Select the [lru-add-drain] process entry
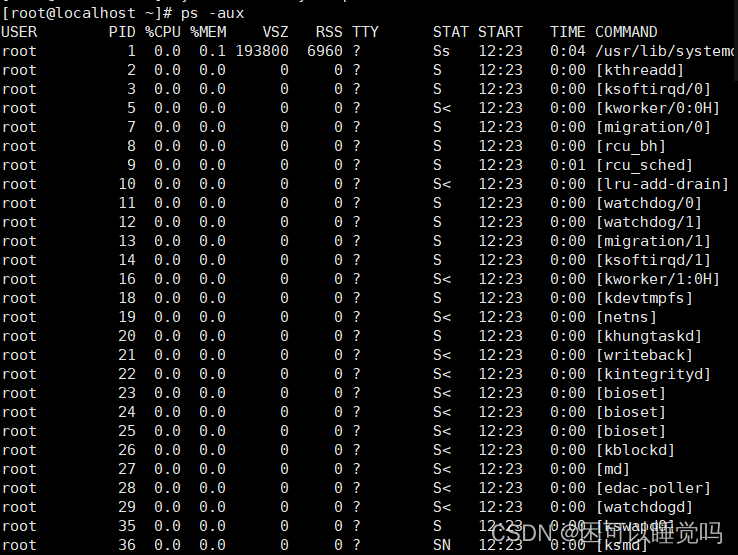 point(662,184)
